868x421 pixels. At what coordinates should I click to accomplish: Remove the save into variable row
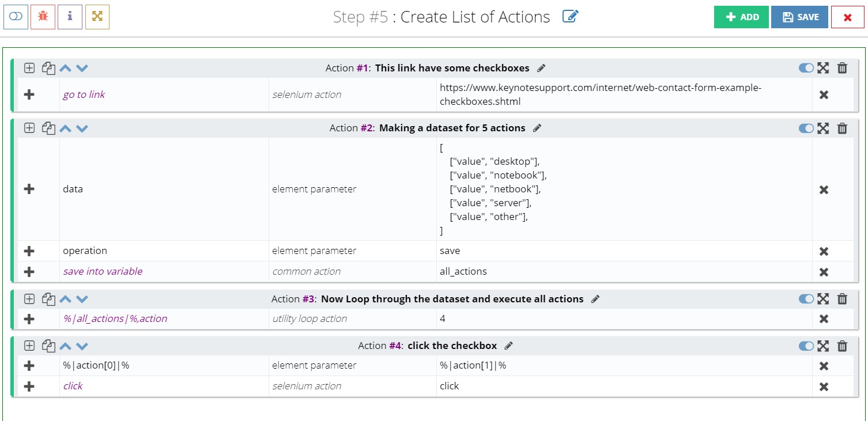tap(824, 272)
